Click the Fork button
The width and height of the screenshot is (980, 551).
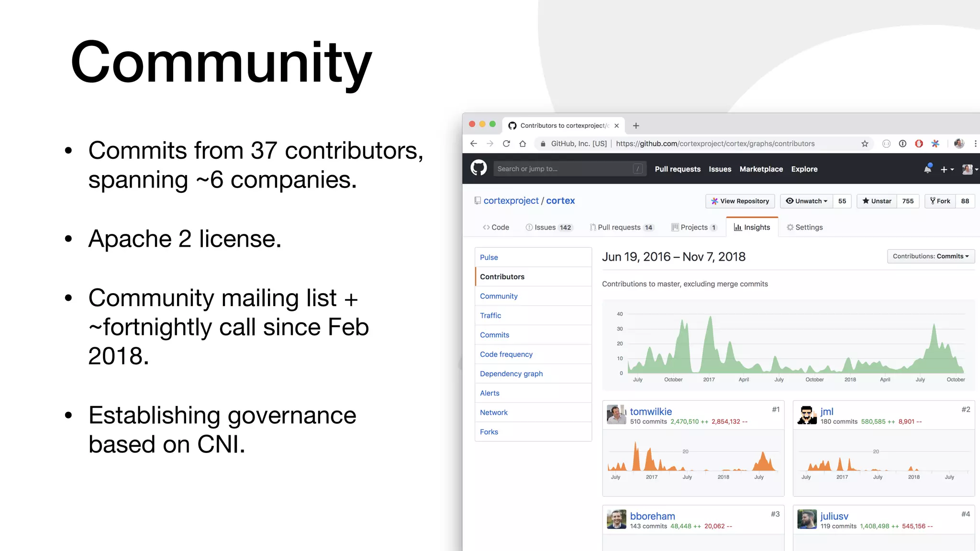pyautogui.click(x=940, y=201)
